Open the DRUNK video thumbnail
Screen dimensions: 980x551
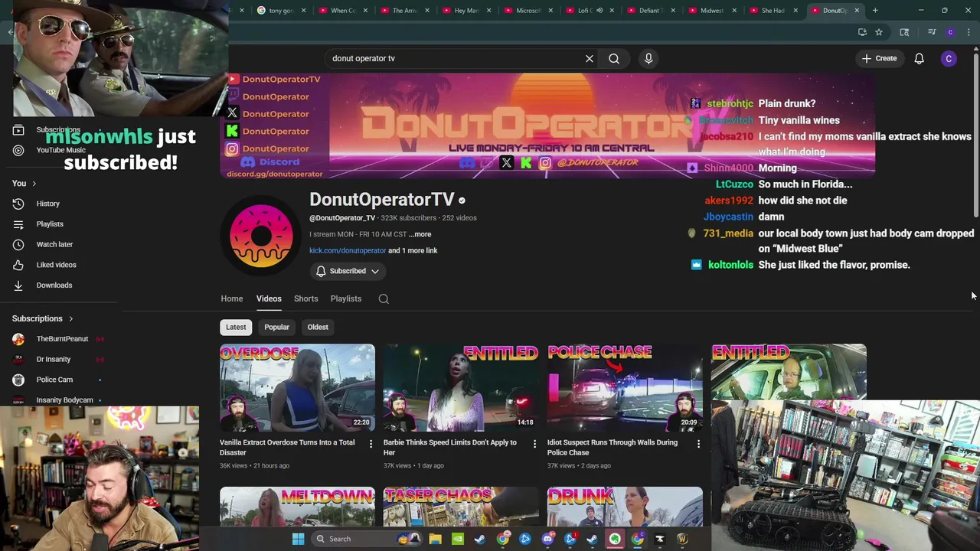tap(625, 507)
